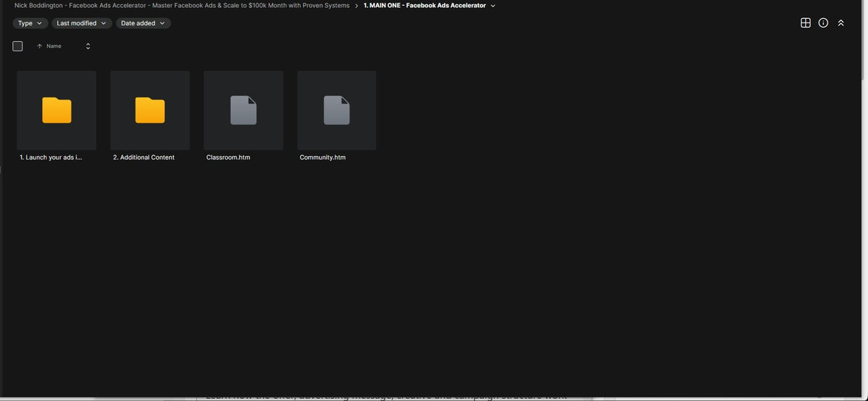
Task: Click the 'Community.htm' file name
Action: (x=323, y=158)
